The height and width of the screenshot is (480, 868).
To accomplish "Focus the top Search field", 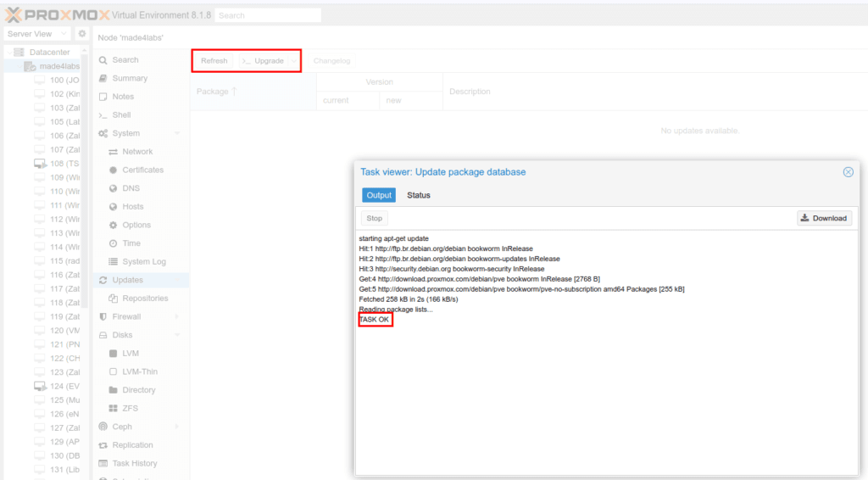I will (268, 15).
